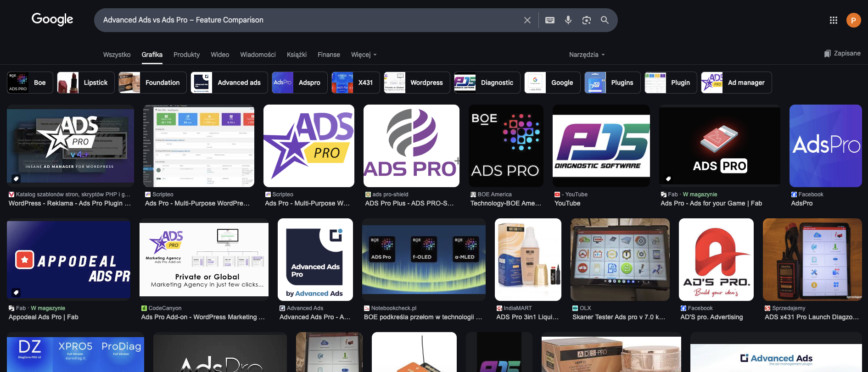Open the BOE f-OLED a-MLED thumbnail
Screen dimensions: 868x372
424,260
